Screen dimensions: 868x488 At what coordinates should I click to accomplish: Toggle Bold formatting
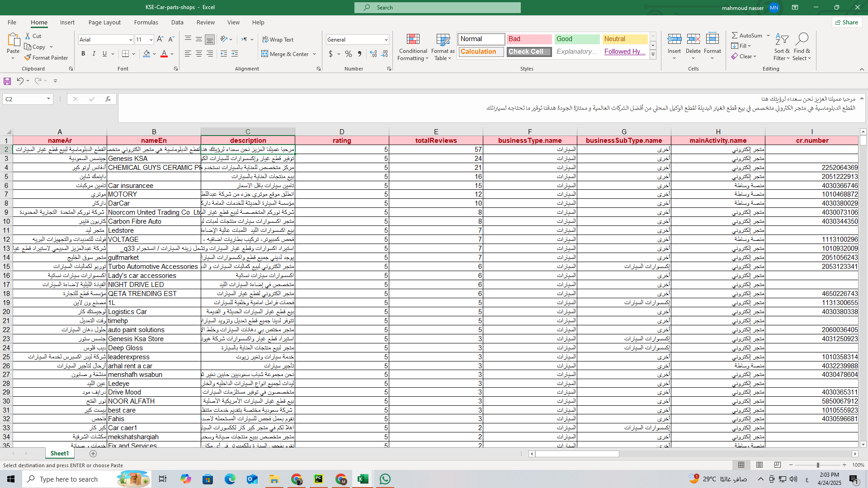(83, 54)
